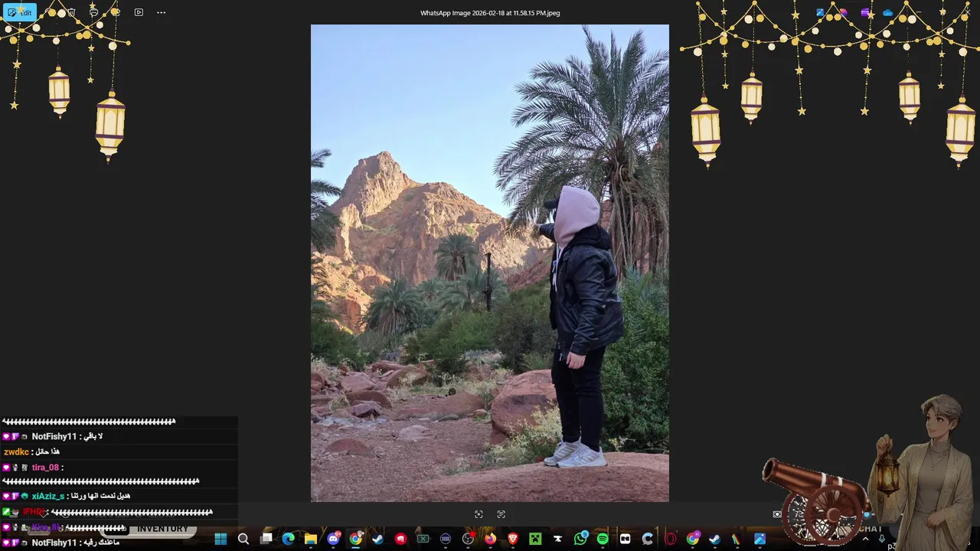Image resolution: width=980 pixels, height=551 pixels.
Task: Open the three-dots more options menu
Action: (161, 12)
